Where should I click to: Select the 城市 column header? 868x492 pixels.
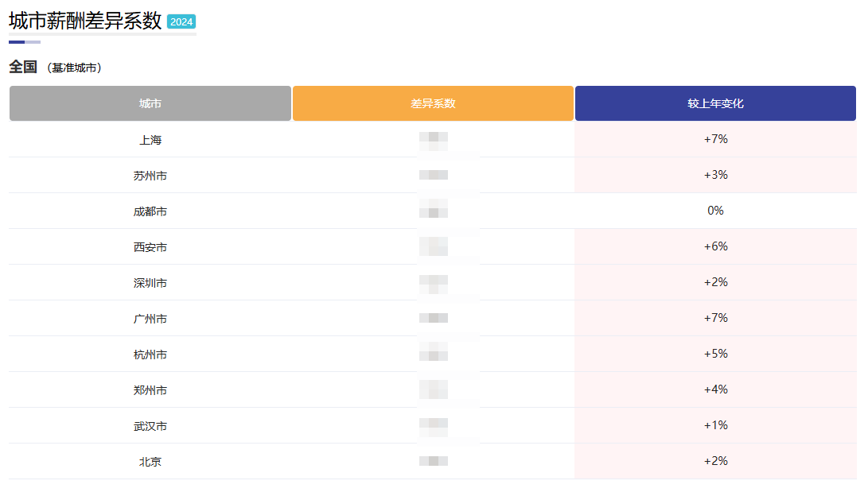click(x=150, y=103)
